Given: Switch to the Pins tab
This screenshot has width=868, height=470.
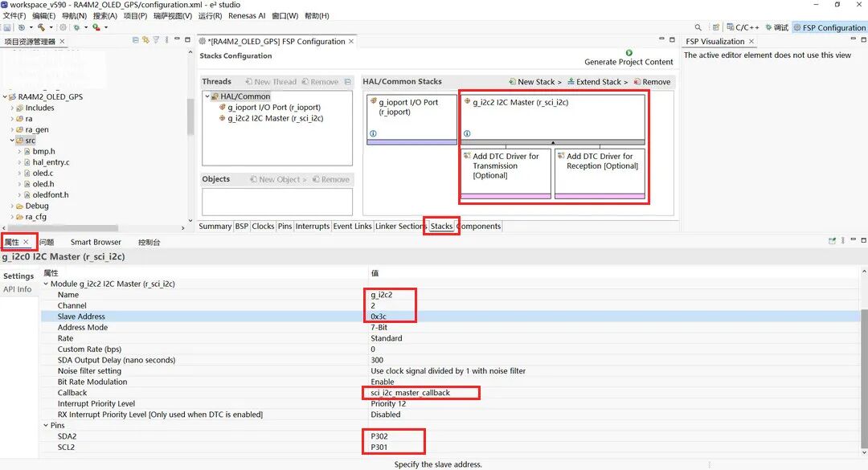Looking at the screenshot, I should pos(285,226).
